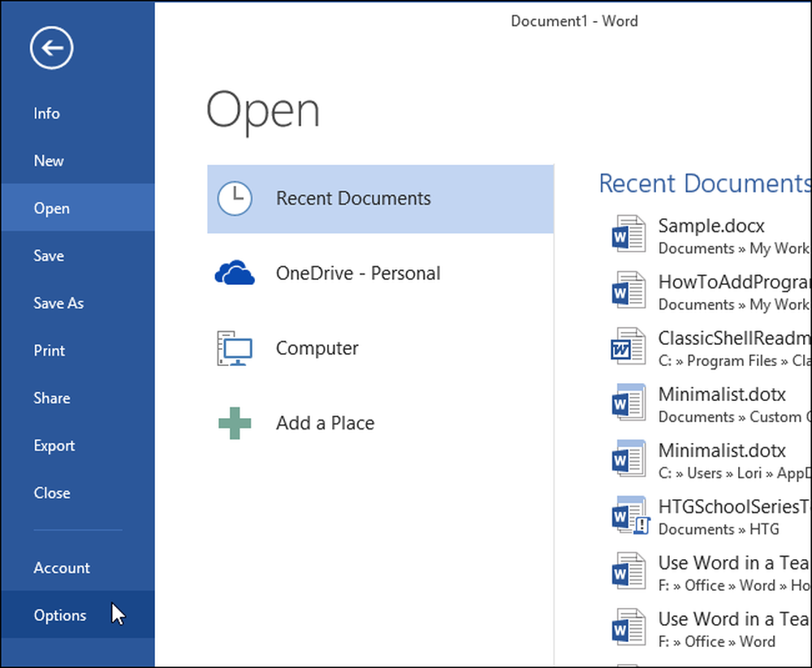Screen dimensions: 812x668
Task: Click the Word icon next to Sample.docx
Action: (x=628, y=234)
